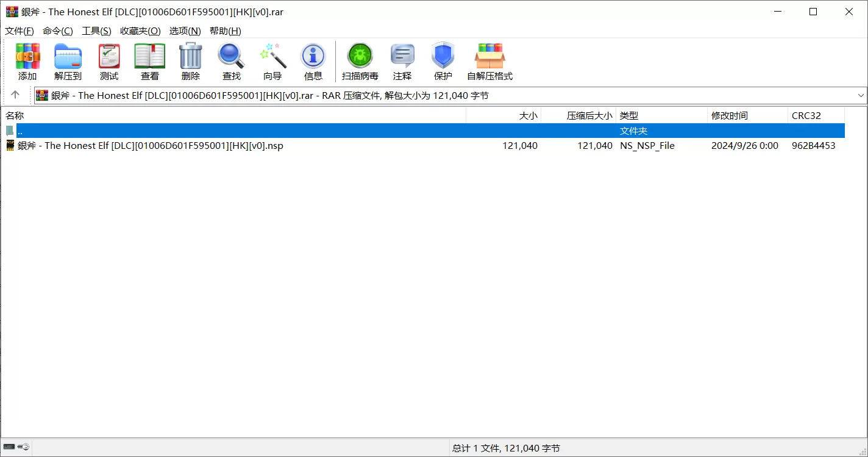
Task: Select the 查找 (Find) magnifier icon
Action: 231,60
